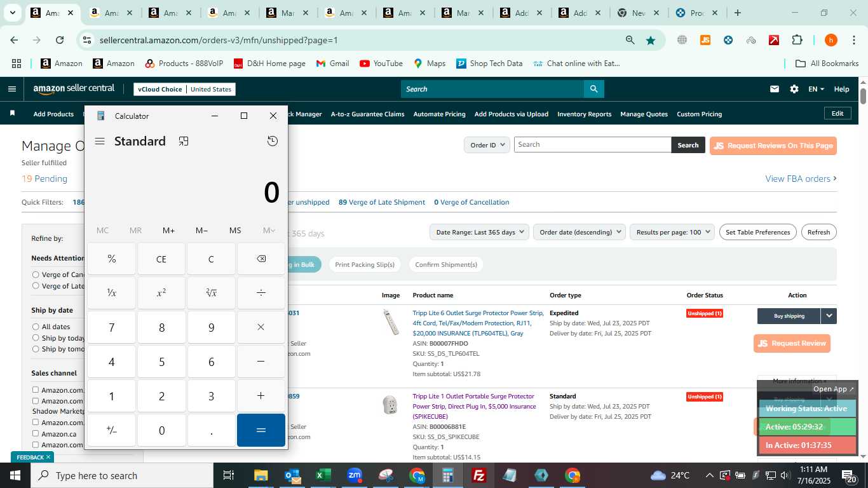868x488 pixels.
Task: Open Excel from the taskbar
Action: pos(323,475)
